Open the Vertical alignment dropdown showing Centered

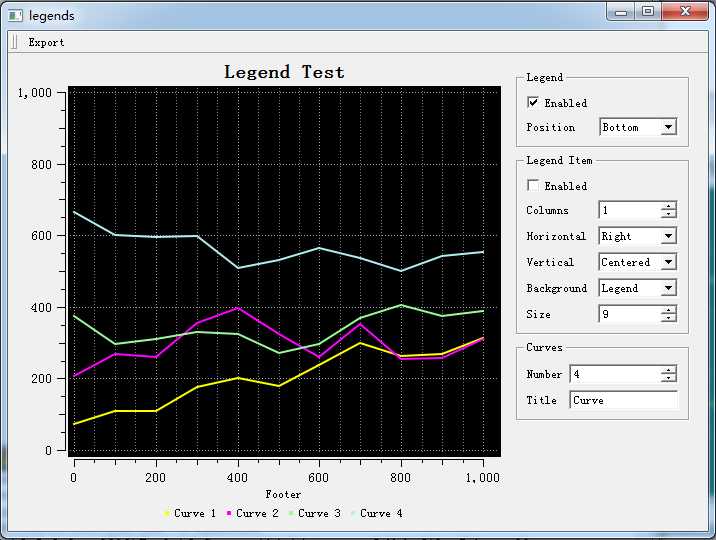click(638, 262)
